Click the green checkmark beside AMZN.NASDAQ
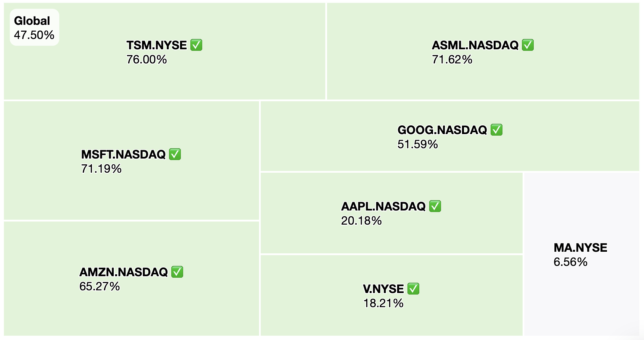 tap(177, 272)
